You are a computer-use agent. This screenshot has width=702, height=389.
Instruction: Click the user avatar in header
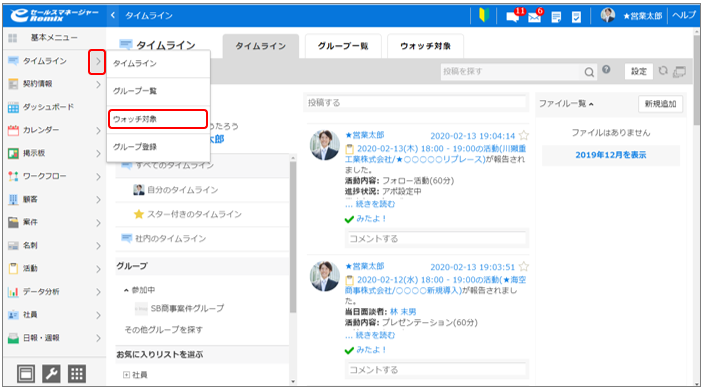point(608,15)
